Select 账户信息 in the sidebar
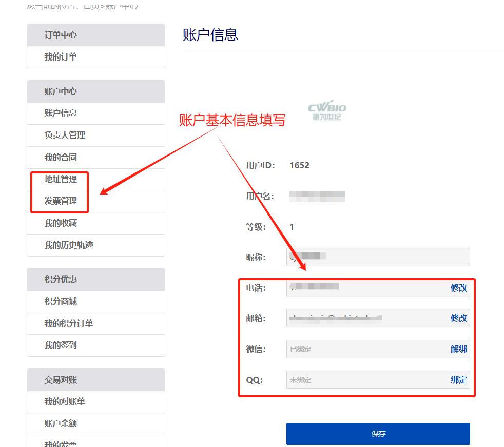This screenshot has width=504, height=447. 61,113
